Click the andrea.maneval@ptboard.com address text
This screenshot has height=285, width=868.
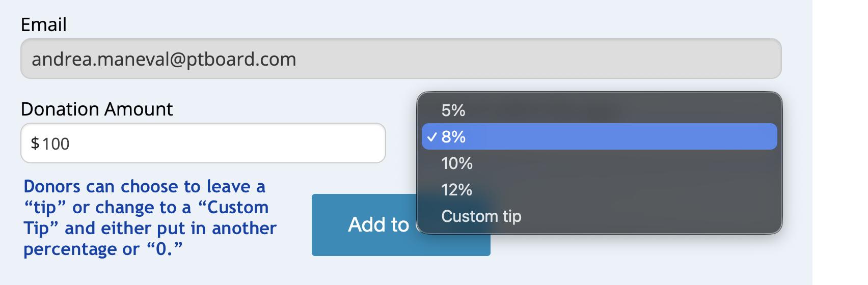click(x=164, y=59)
